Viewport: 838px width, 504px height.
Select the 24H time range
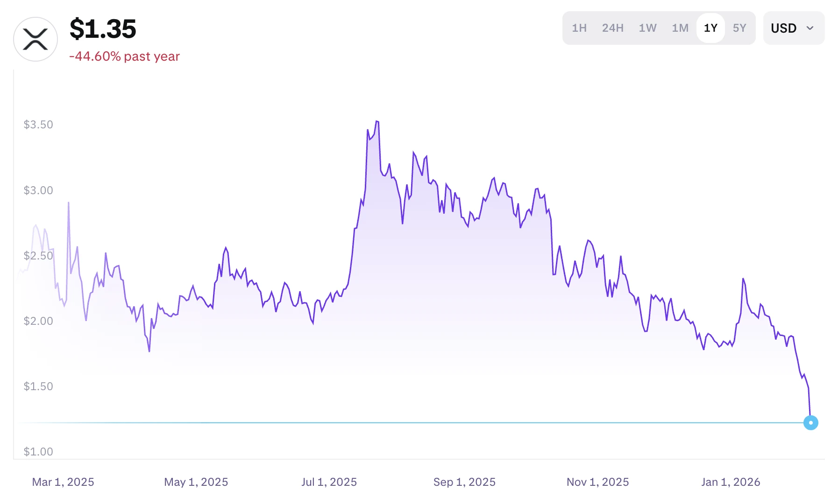(612, 28)
